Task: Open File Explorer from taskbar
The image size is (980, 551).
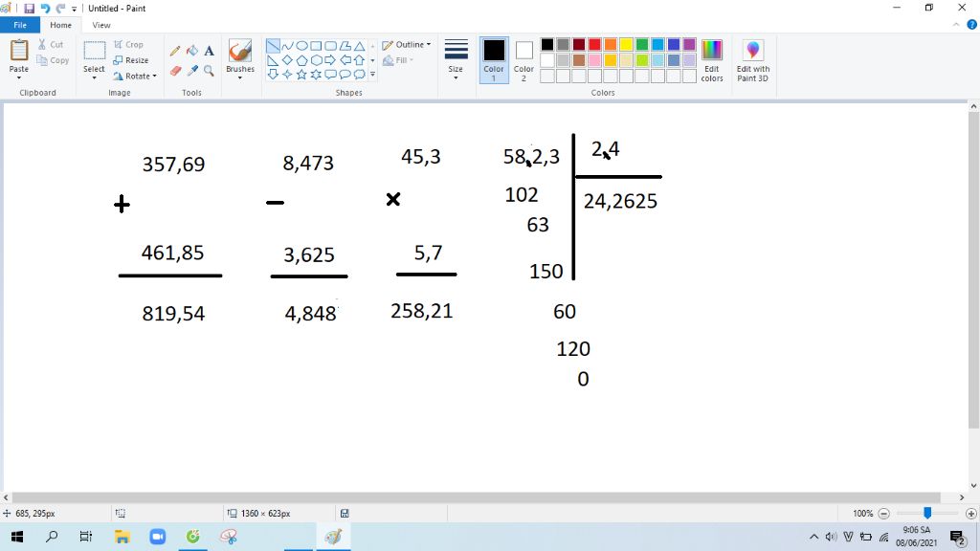Action: 122,537
